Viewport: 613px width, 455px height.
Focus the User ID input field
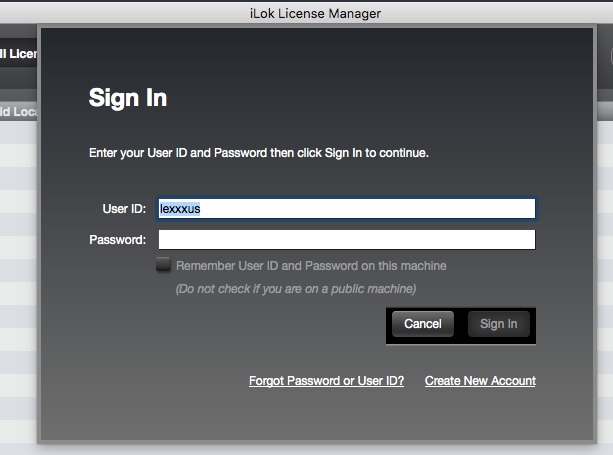347,209
